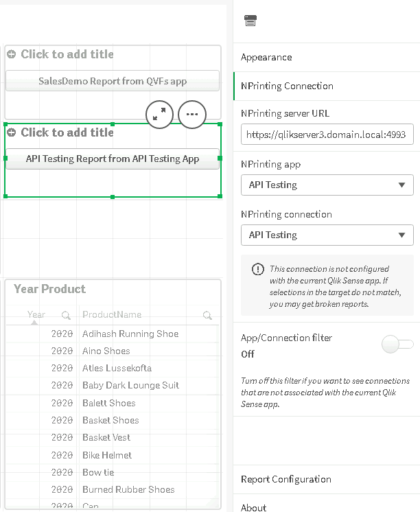
Task: Open the NPrinting connection dropdown
Action: pos(327,235)
